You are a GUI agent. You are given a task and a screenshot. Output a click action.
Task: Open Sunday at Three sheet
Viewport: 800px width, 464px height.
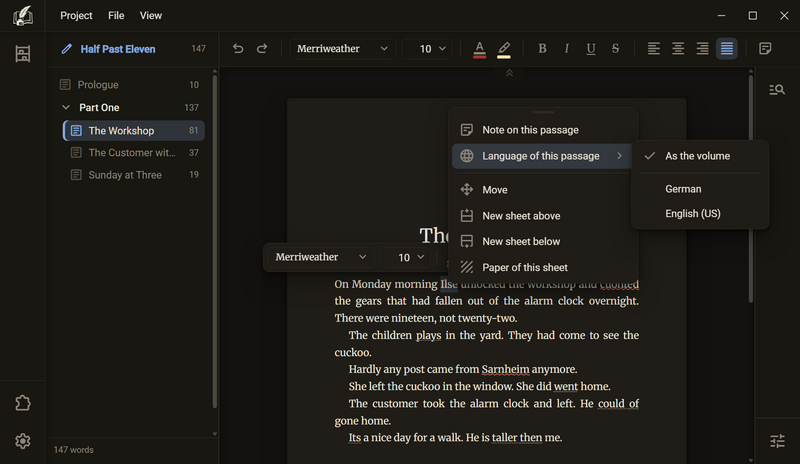pyautogui.click(x=134, y=175)
